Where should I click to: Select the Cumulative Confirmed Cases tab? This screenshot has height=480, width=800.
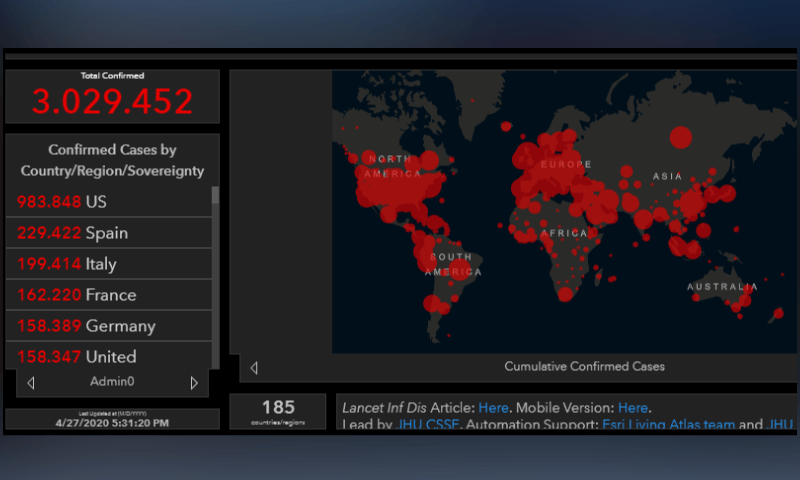click(x=584, y=367)
